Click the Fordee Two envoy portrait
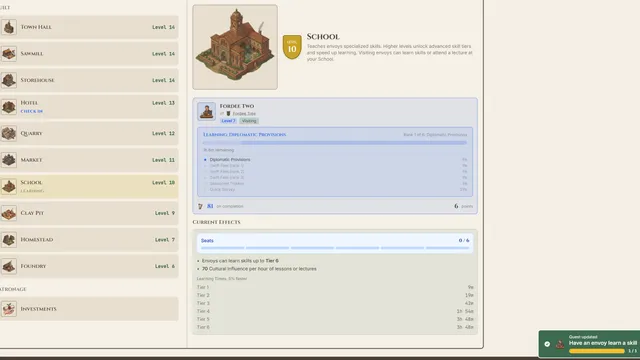The image size is (640, 360). (207, 111)
